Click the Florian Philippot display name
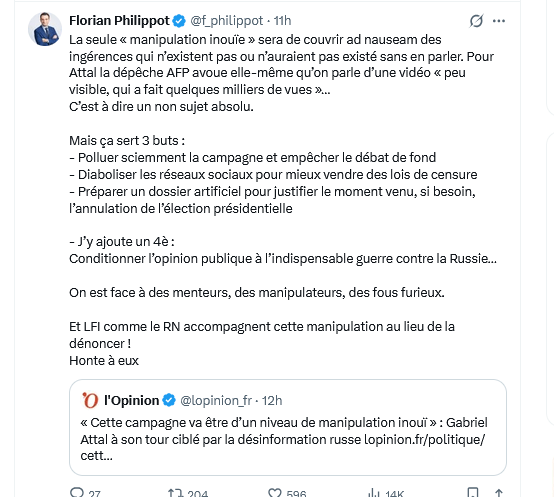This screenshot has height=497, width=554. (119, 20)
